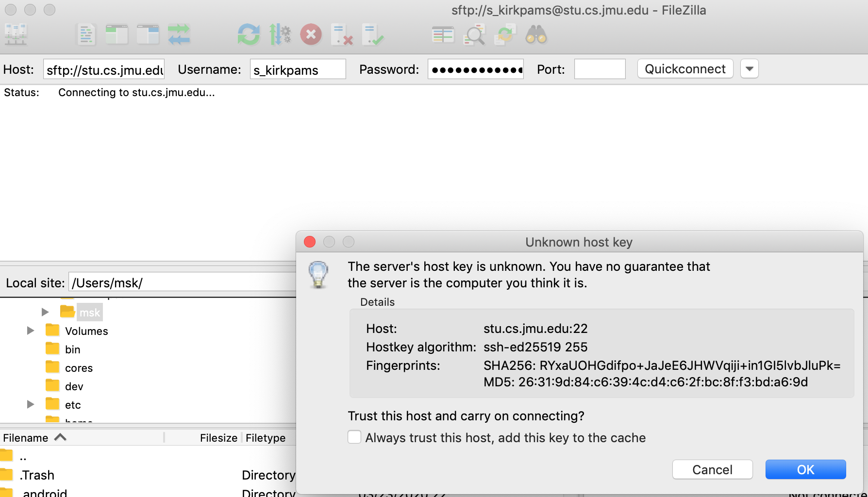
Task: Sort by Filesize column header
Action: pos(218,438)
